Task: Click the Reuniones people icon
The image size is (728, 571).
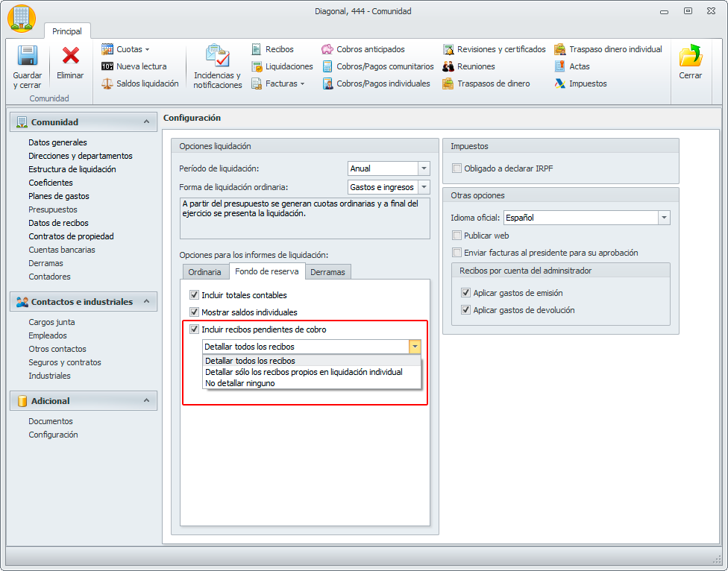Action: (x=448, y=66)
